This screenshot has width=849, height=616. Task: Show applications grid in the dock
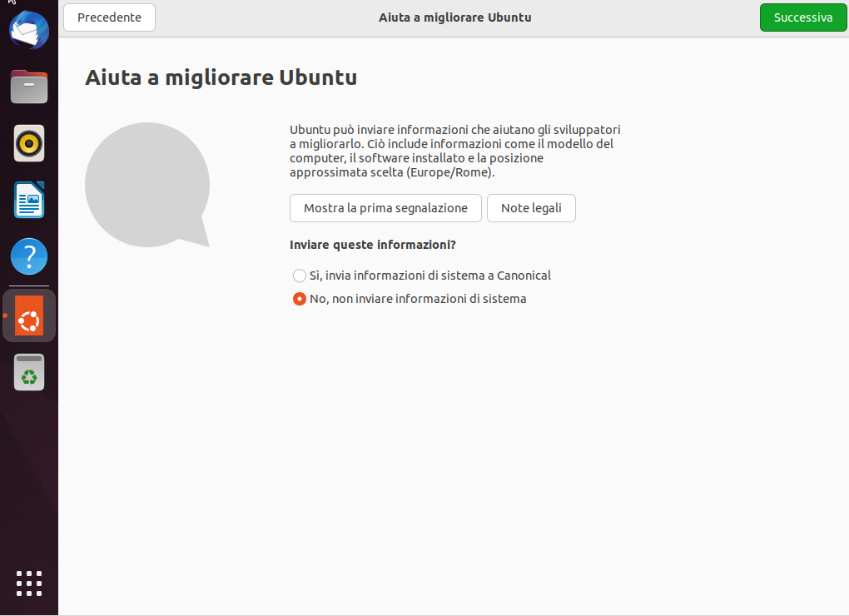(29, 584)
